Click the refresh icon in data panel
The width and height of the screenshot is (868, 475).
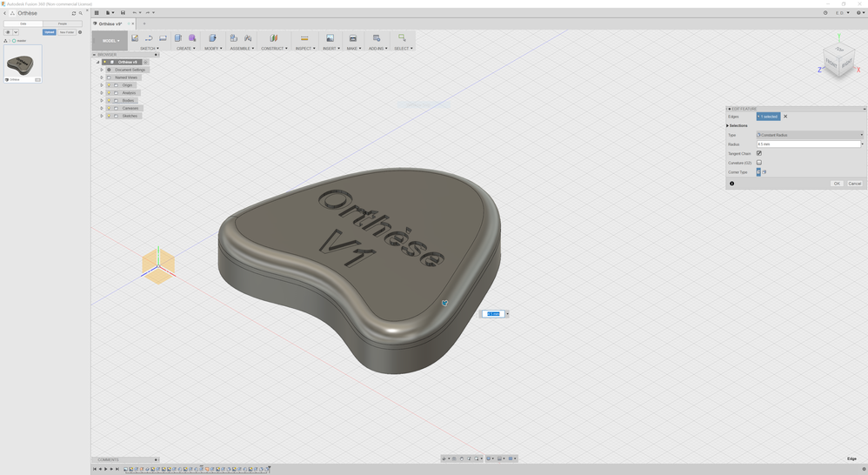tap(74, 13)
